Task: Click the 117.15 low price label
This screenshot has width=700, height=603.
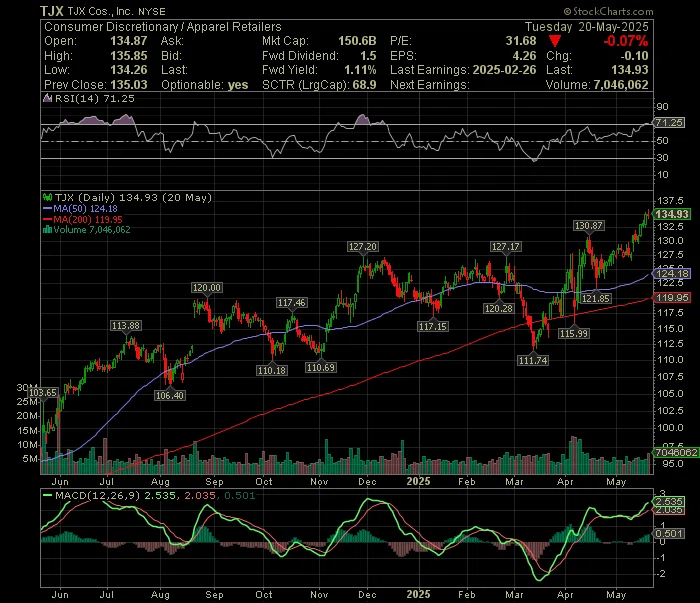Action: (x=433, y=327)
